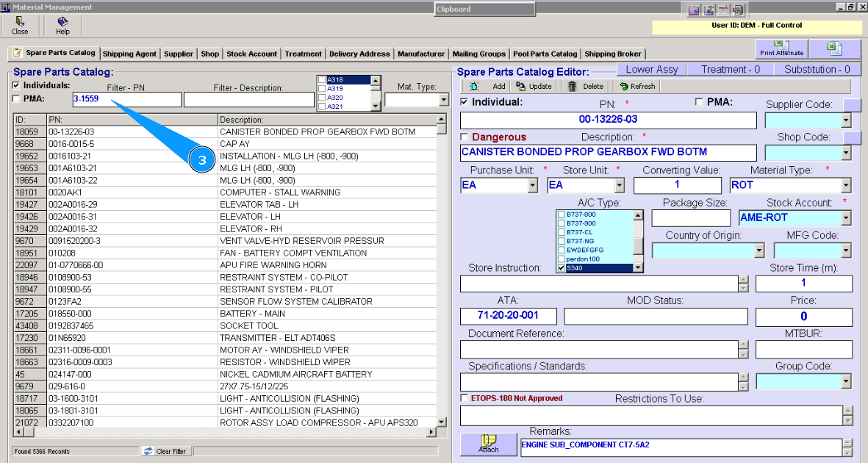Click the Lower Assy button

(651, 69)
